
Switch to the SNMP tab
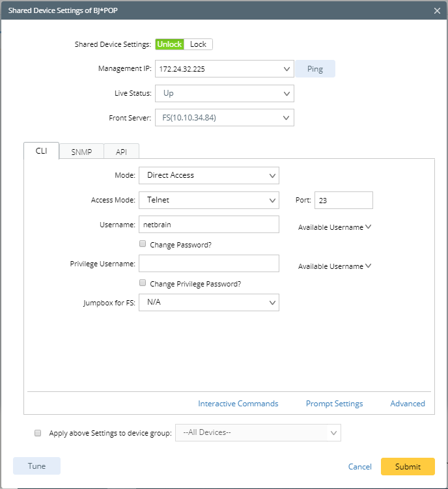81,152
